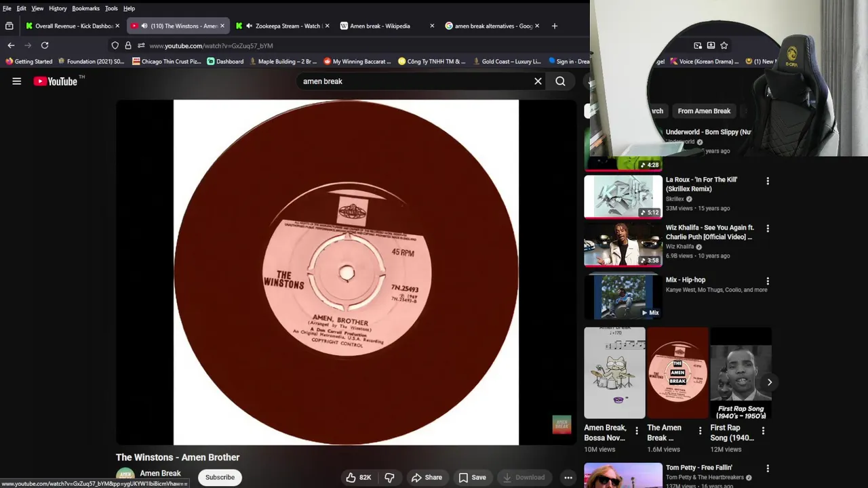This screenshot has height=488, width=868.
Task: Subscribe to the Amen Break channel
Action: tap(220, 477)
